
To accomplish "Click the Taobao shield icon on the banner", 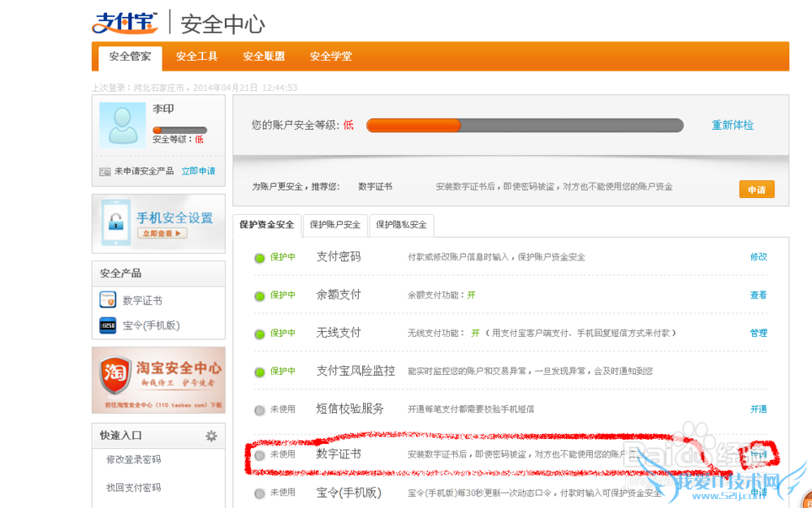I will (x=114, y=375).
